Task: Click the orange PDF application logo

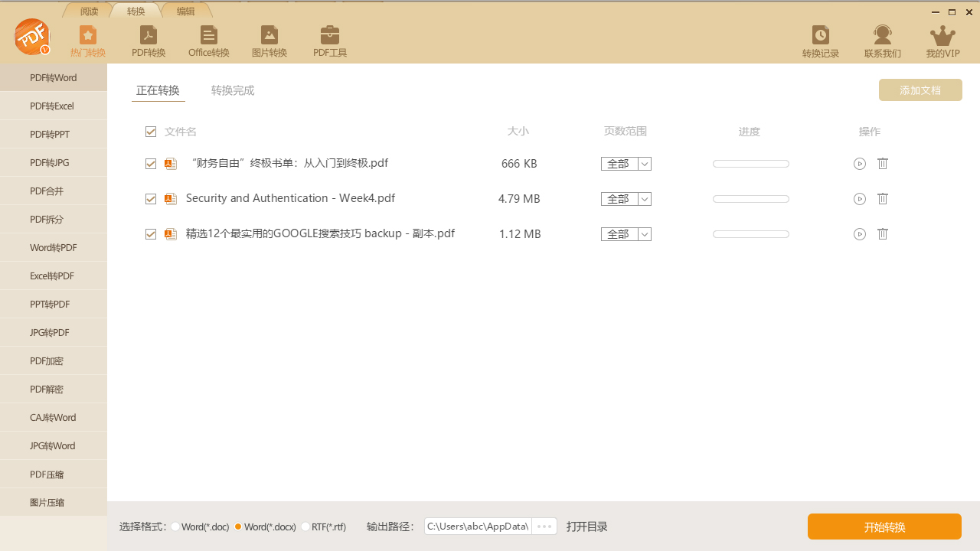Action: tap(32, 37)
